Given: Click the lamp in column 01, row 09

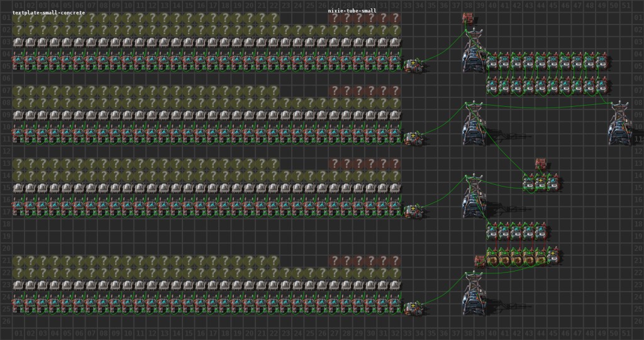Looking at the screenshot, I should (x=18, y=115).
